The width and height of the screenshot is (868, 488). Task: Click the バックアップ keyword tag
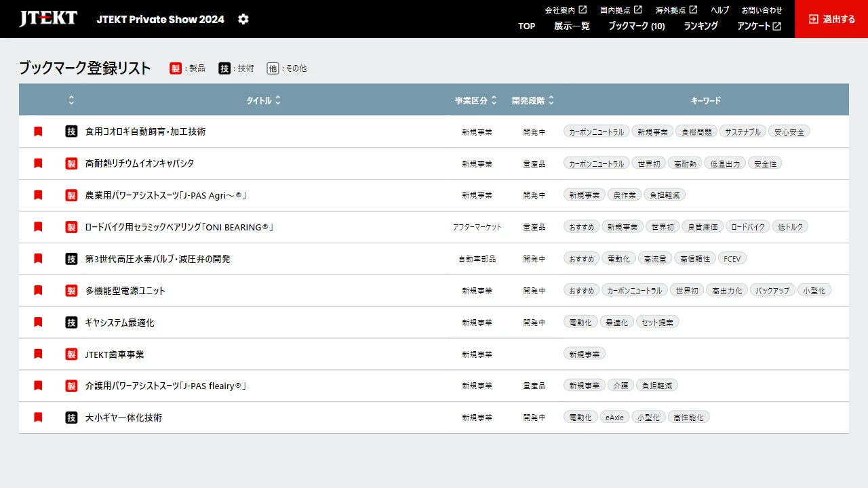click(772, 291)
